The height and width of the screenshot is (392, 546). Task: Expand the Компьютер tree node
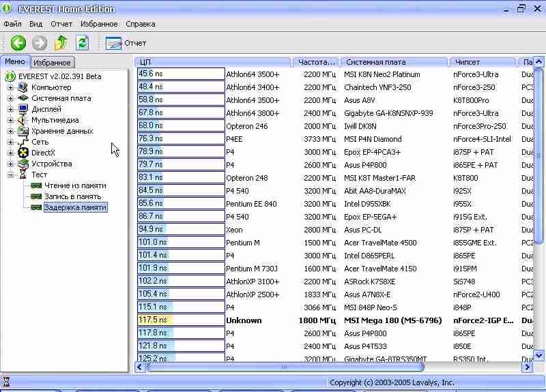pos(10,88)
